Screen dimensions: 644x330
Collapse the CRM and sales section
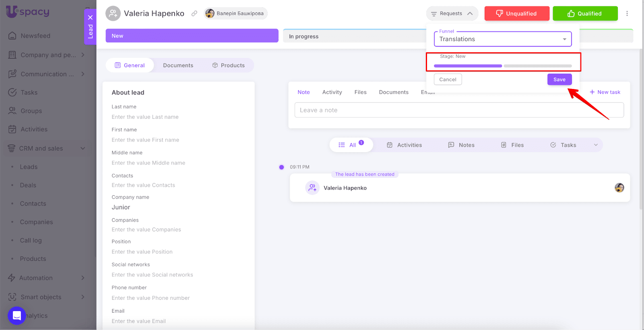(x=83, y=148)
